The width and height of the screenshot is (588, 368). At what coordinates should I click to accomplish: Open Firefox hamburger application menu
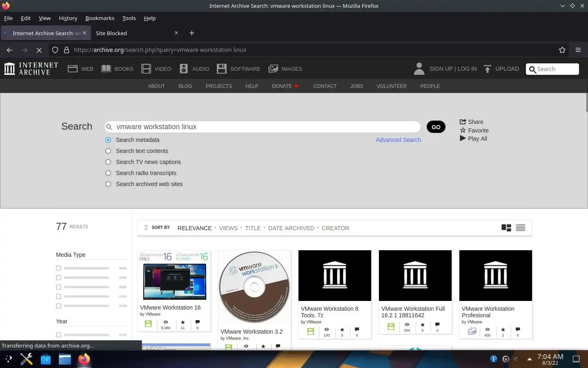[578, 50]
